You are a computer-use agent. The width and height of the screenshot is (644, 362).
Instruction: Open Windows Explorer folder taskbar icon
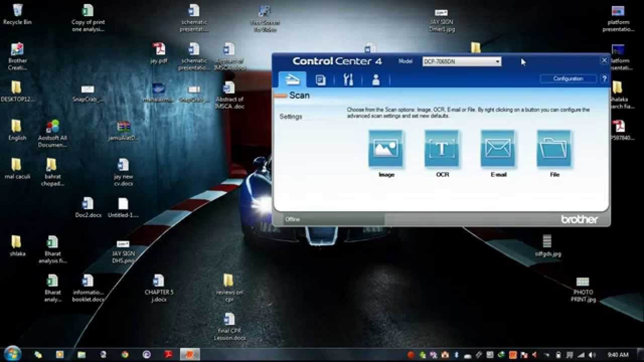(x=82, y=354)
